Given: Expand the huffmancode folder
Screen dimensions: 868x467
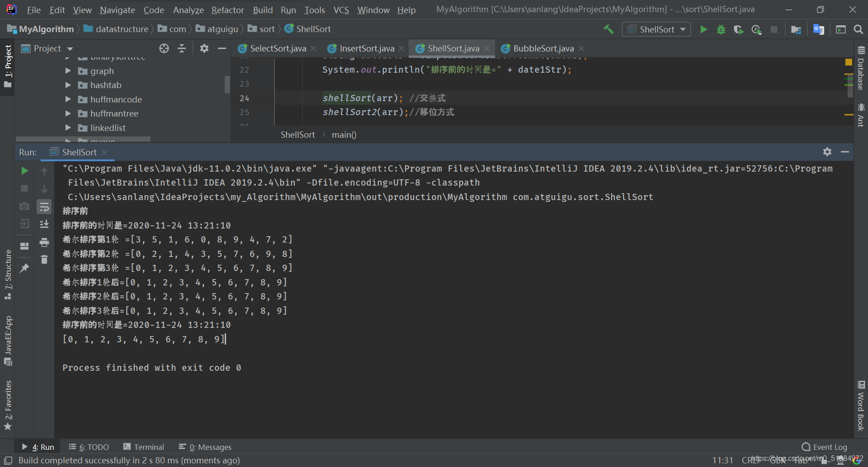Looking at the screenshot, I should point(68,99).
